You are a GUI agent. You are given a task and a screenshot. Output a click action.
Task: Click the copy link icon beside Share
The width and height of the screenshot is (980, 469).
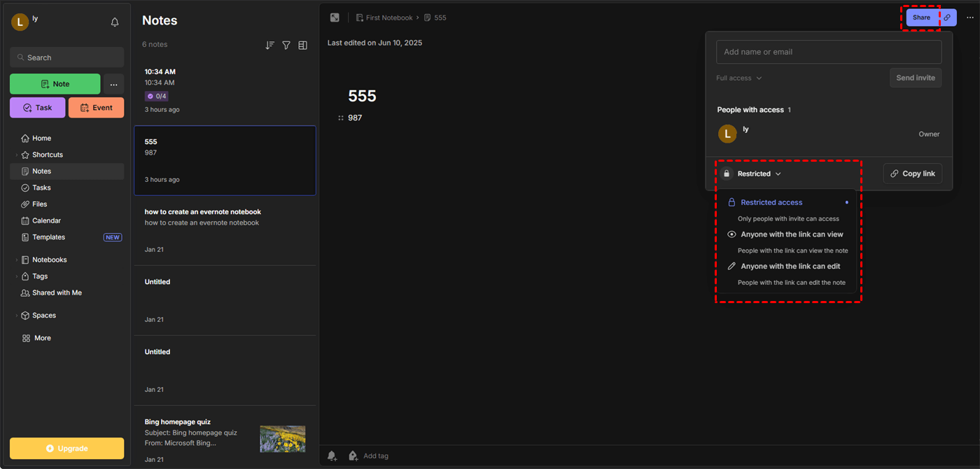coord(947,17)
